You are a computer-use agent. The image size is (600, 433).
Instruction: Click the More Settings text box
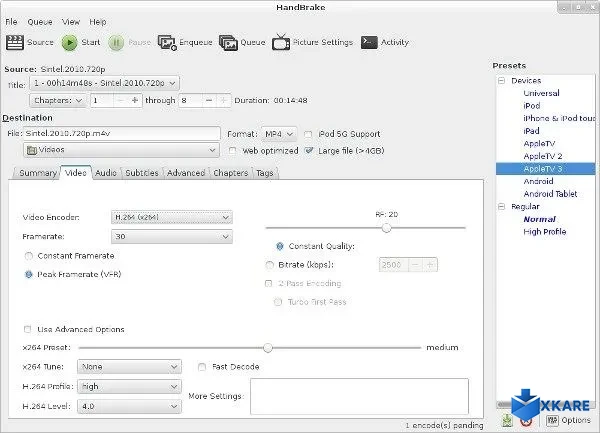coord(359,397)
